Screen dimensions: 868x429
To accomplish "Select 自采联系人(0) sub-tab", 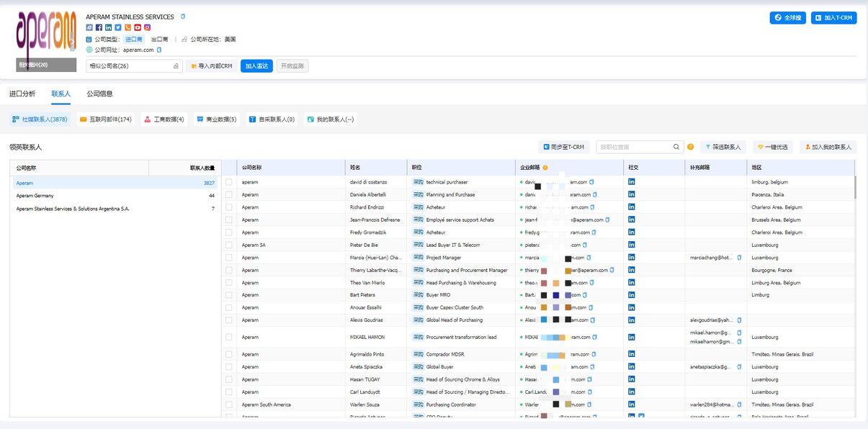I will (272, 119).
